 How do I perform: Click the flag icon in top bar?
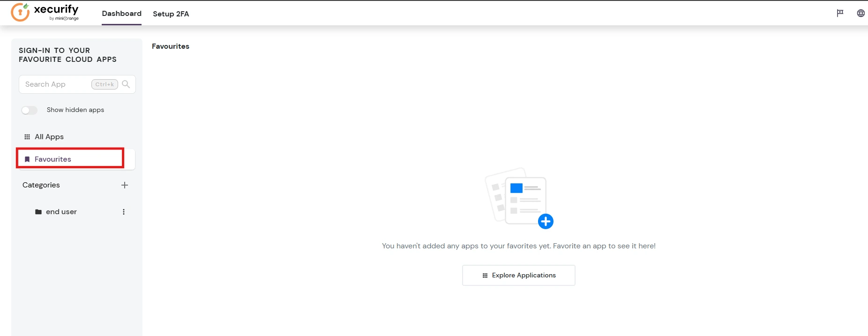840,13
